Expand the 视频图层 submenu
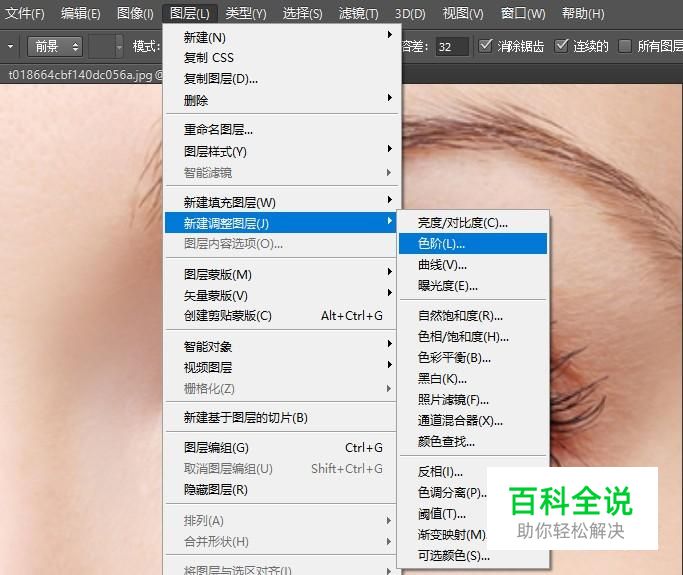This screenshot has height=575, width=683. click(x=281, y=367)
